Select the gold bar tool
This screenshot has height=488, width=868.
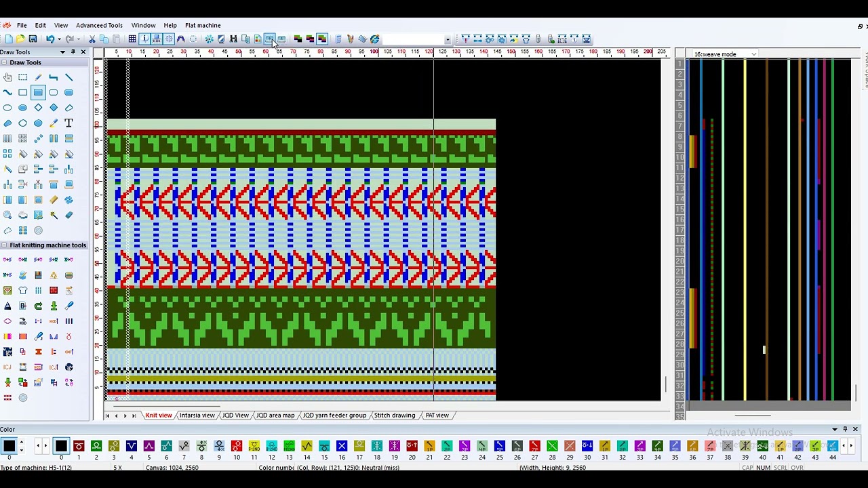pyautogui.click(x=54, y=200)
